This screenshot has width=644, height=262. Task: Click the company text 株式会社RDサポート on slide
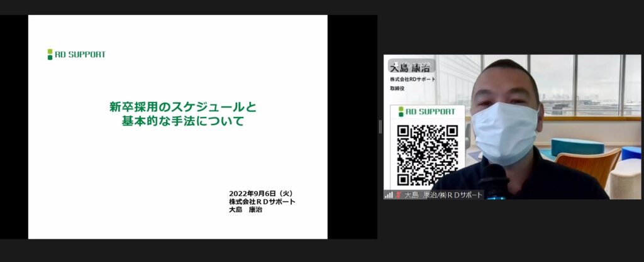click(262, 202)
